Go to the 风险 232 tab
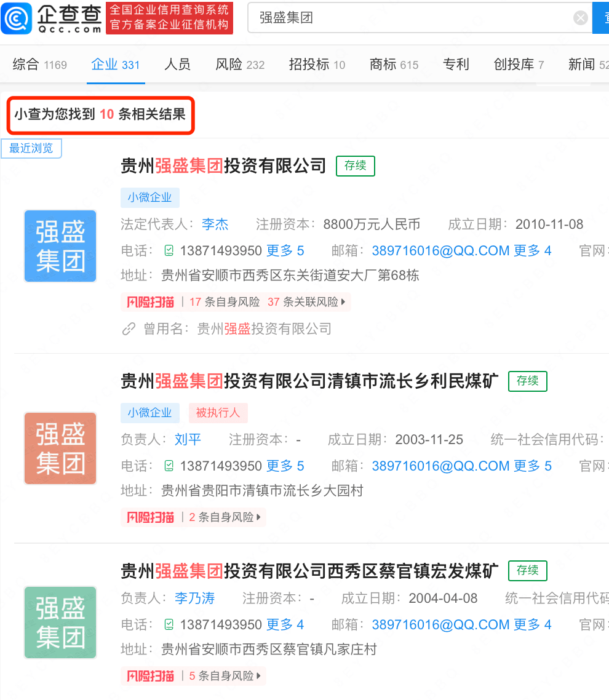 pyautogui.click(x=240, y=65)
